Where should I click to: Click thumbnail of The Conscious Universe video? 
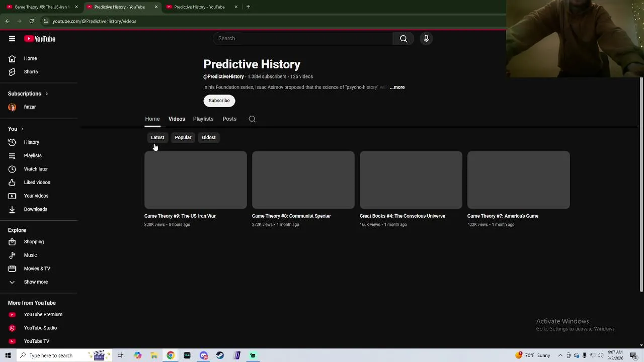click(411, 180)
